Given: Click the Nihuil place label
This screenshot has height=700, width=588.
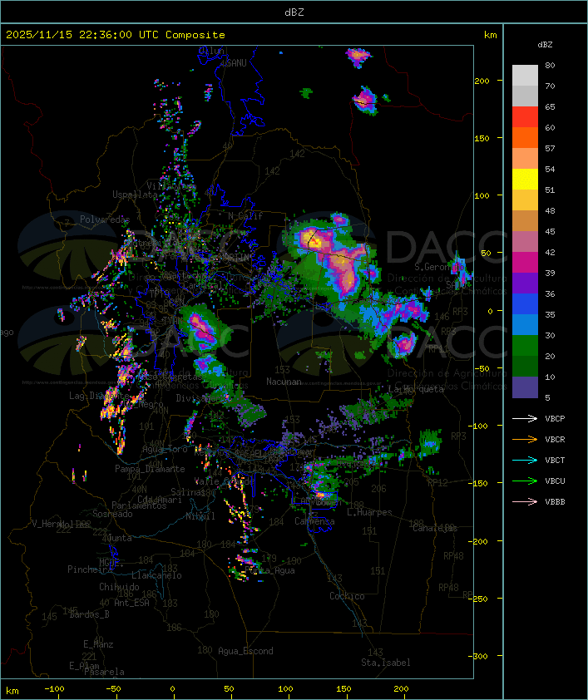Looking at the screenshot, I should click(x=200, y=516).
